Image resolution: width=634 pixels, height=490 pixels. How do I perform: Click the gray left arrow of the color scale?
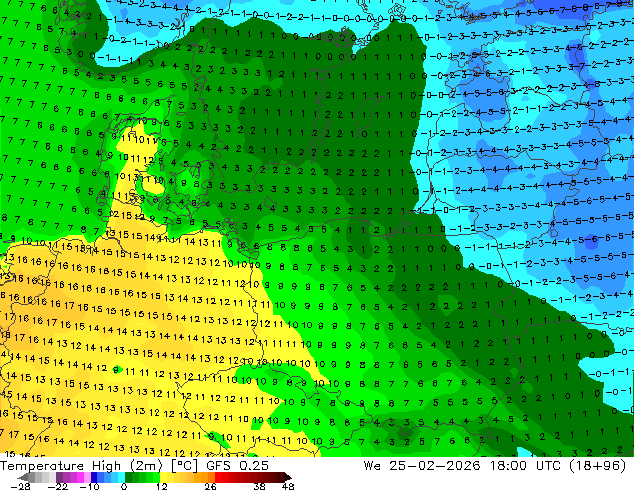pyautogui.click(x=22, y=477)
